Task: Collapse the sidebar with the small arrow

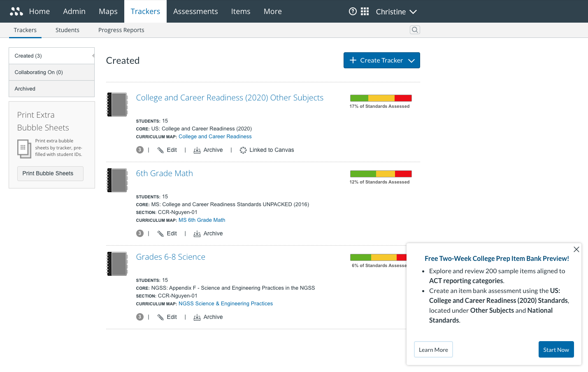Action: coord(93,56)
